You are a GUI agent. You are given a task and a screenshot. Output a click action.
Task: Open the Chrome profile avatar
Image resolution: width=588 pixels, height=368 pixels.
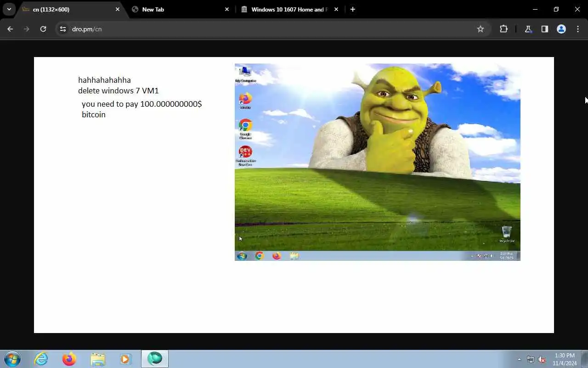[x=561, y=29]
